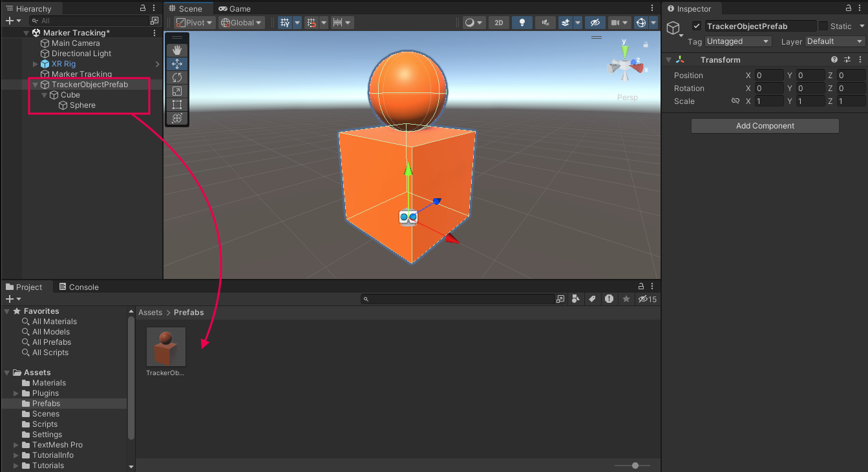Open the Console tab
The width and height of the screenshot is (868, 472).
pos(79,287)
